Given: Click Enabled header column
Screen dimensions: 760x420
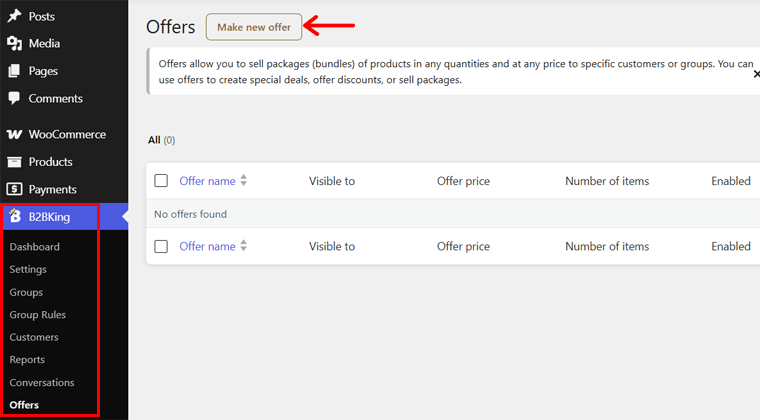Looking at the screenshot, I should pyautogui.click(x=731, y=181).
